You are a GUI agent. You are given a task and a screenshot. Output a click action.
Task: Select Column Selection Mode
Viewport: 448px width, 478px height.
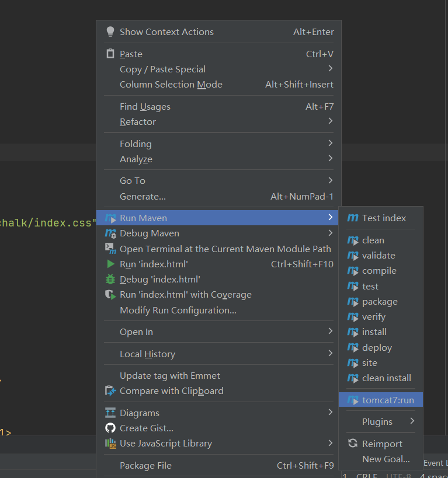[x=171, y=85]
